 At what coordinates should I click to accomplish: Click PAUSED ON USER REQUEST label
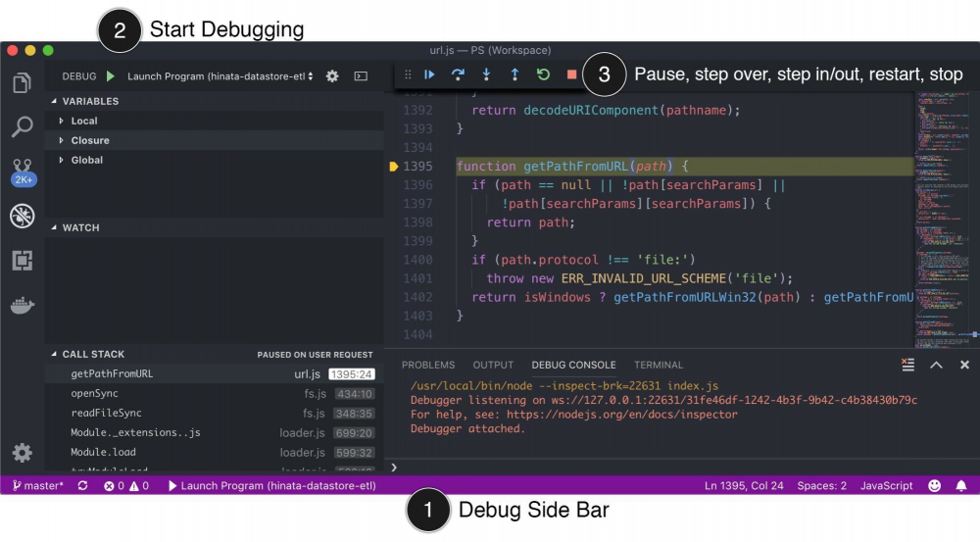point(315,355)
